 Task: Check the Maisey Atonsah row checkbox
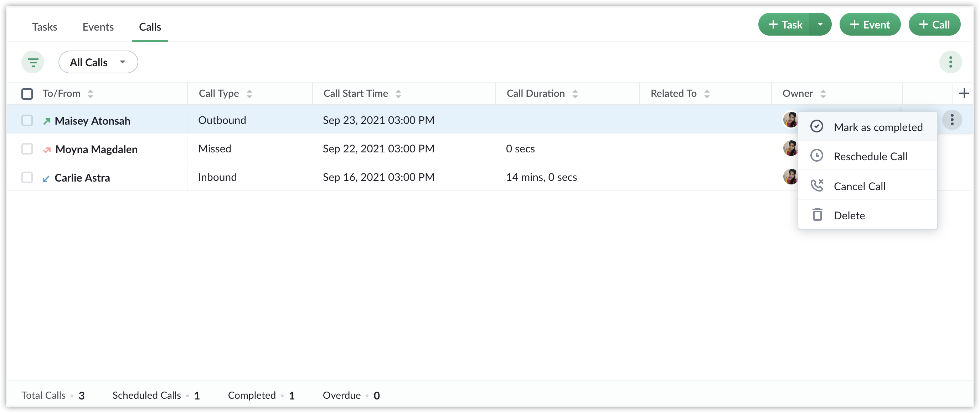point(27,120)
